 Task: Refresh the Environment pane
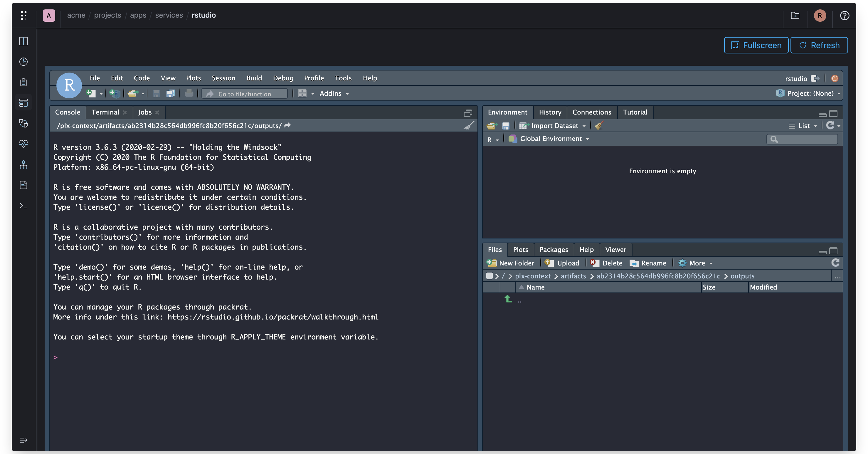point(830,125)
